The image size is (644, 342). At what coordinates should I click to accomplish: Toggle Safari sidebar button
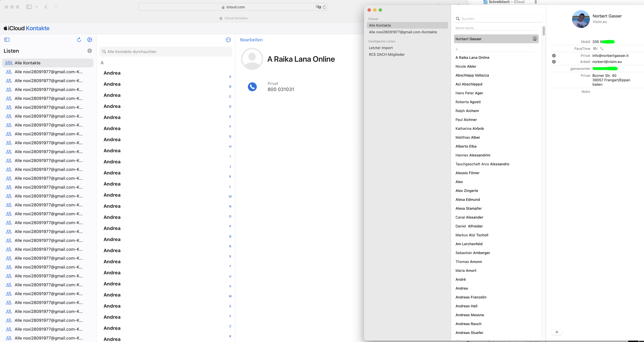click(x=29, y=7)
